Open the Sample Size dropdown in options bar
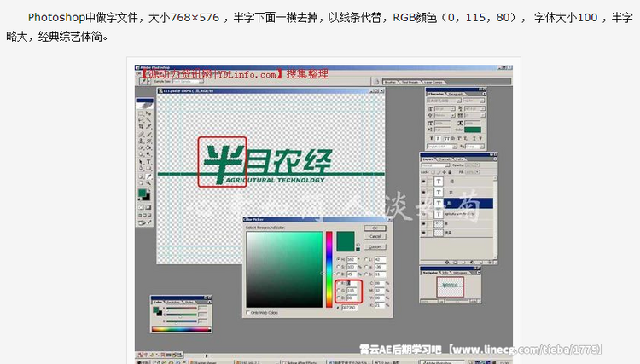 (x=201, y=81)
